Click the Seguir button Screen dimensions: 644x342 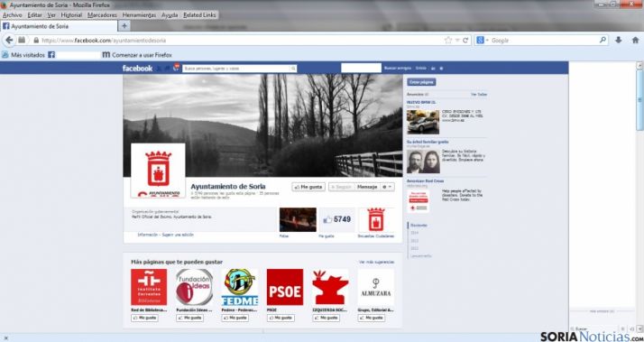coord(342,187)
